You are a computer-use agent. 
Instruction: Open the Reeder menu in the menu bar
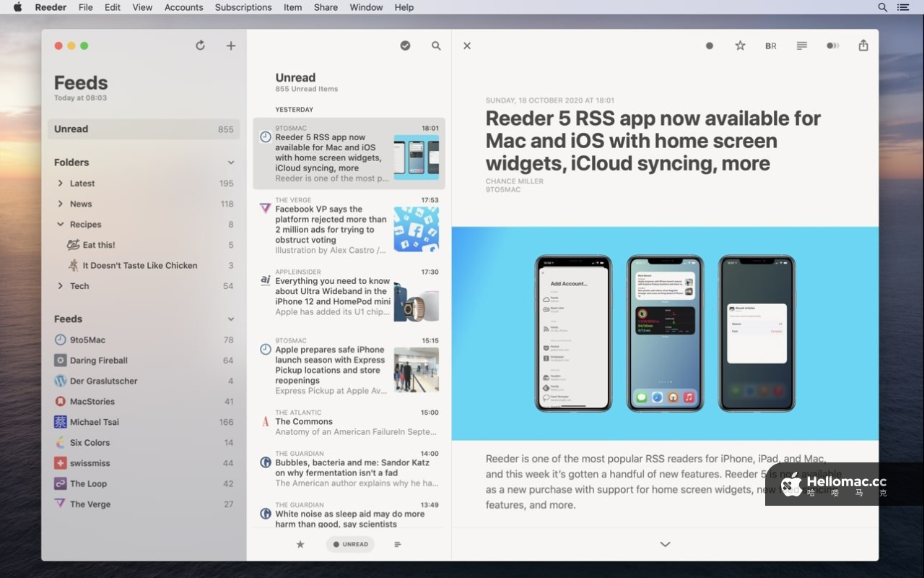point(51,7)
